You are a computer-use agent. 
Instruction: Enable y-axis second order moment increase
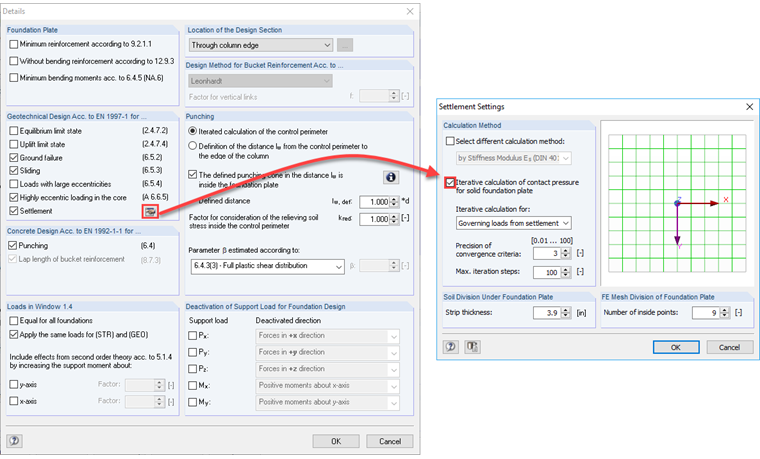[x=14, y=384]
